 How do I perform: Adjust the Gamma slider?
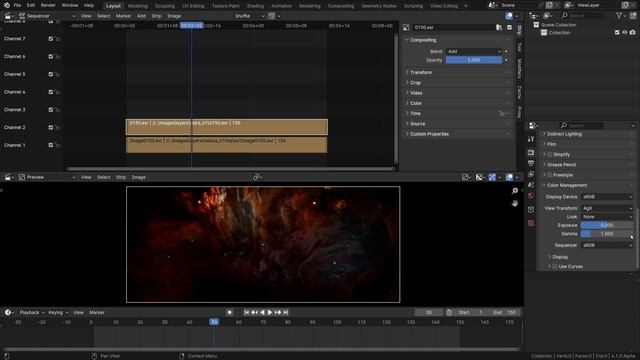(x=607, y=234)
